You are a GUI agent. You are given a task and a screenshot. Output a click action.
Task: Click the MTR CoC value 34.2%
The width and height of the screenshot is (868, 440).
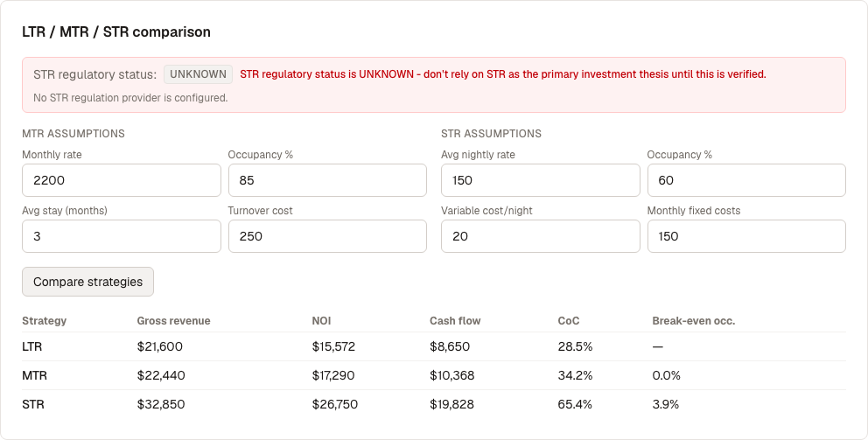(575, 376)
